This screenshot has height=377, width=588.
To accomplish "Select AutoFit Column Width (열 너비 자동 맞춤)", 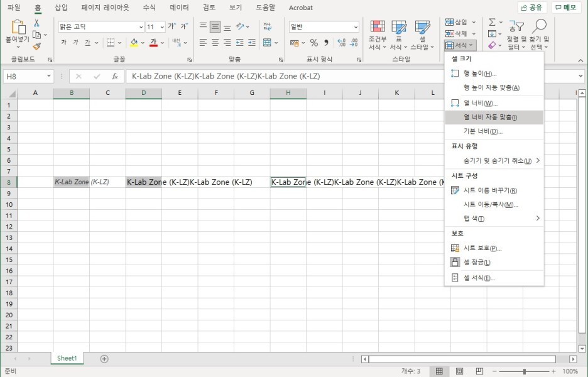I will pos(494,117).
